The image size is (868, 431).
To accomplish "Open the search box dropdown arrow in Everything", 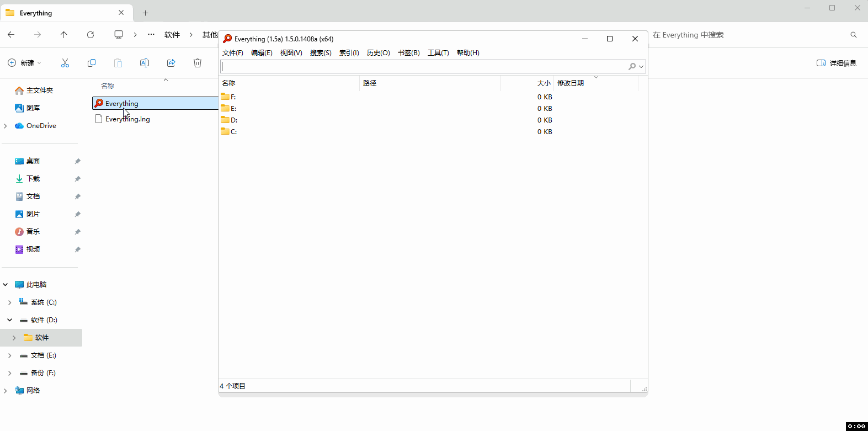I will tap(641, 66).
